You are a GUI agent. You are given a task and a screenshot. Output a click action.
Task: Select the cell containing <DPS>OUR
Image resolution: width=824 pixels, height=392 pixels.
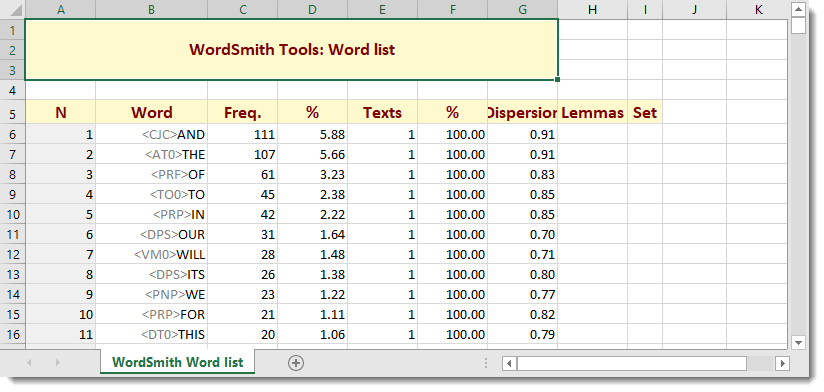coord(151,234)
